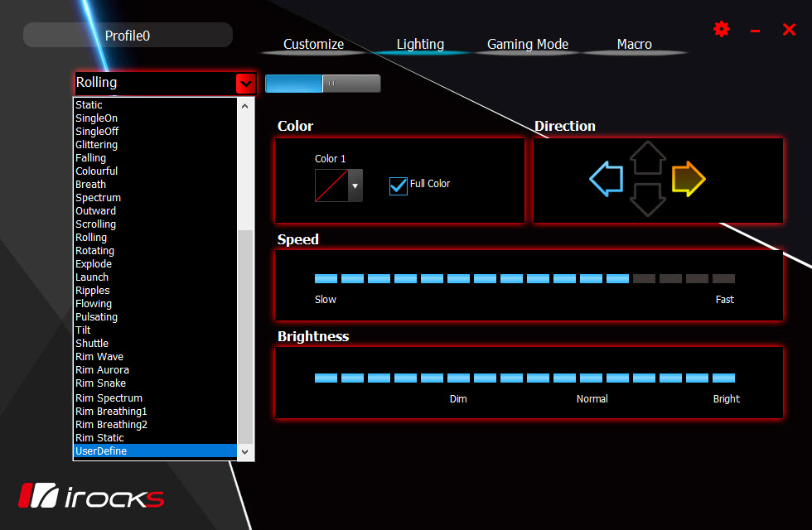Choose SingleOn from the effect list
Viewport: 812px width, 530px height.
[156, 118]
